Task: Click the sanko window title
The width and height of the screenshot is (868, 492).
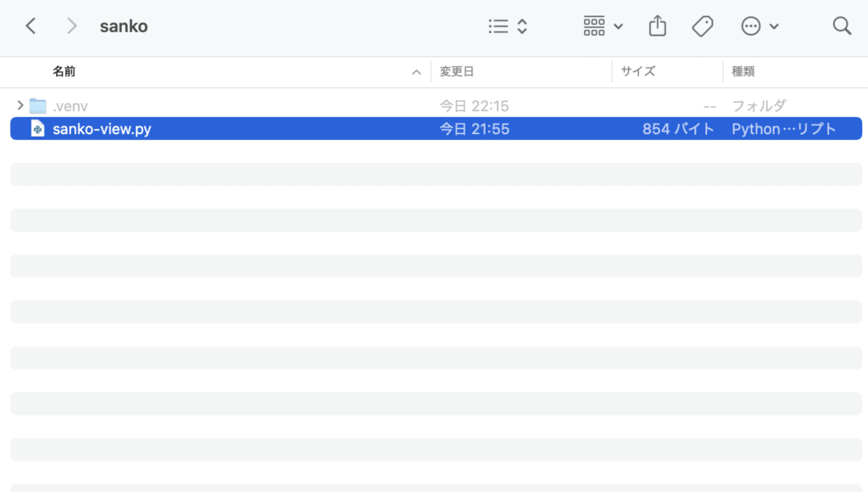Action: tap(124, 26)
